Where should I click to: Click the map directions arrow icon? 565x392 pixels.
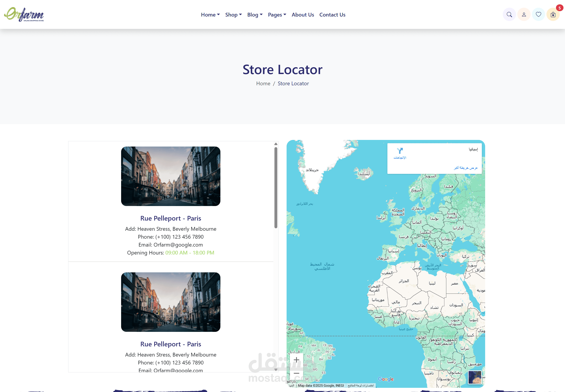(400, 150)
